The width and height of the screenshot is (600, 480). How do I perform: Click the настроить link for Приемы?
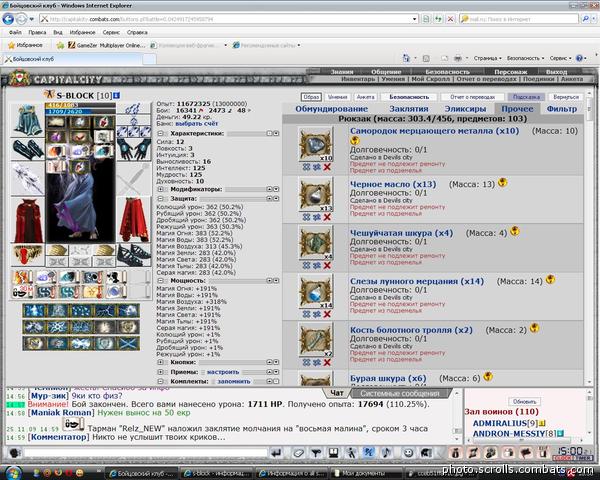pyautogui.click(x=223, y=372)
